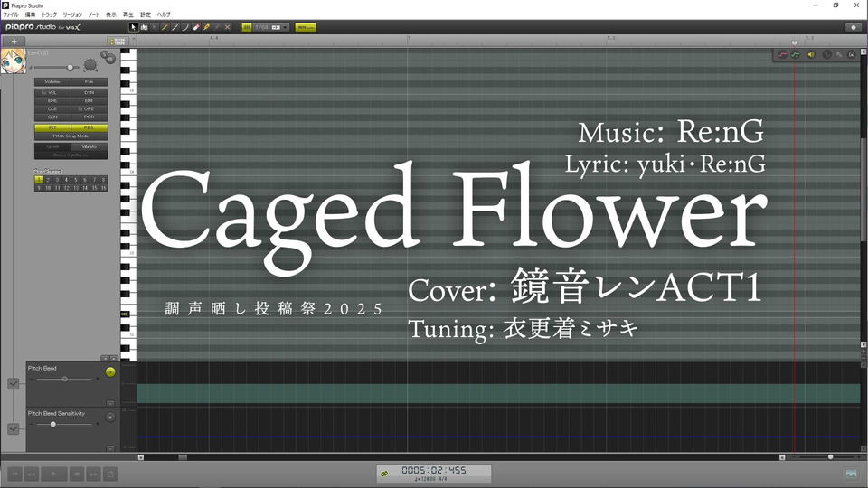Collapse the Pitch Bend parameter lane
Image resolution: width=868 pixels, height=488 pixels.
[x=110, y=403]
